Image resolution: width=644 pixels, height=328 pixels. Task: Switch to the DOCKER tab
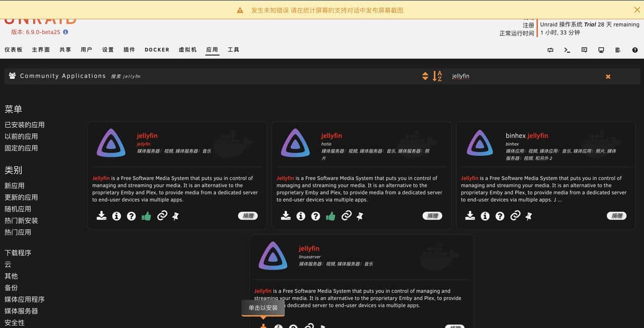[156, 50]
